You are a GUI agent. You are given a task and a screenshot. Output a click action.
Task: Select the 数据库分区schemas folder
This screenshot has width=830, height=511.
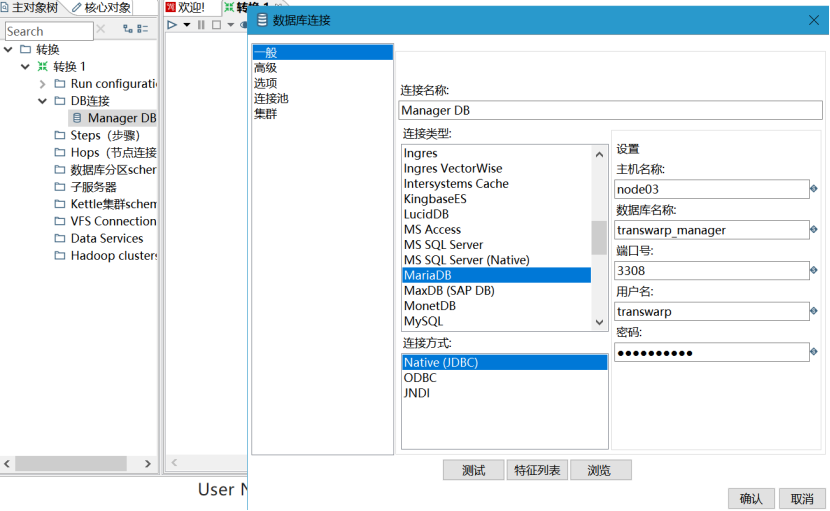[105, 170]
